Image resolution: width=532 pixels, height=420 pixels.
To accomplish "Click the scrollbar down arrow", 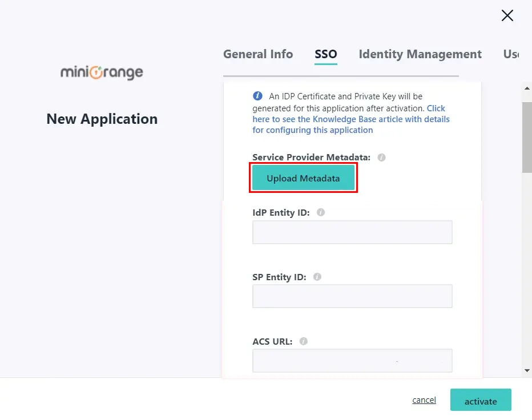I will pos(527,370).
